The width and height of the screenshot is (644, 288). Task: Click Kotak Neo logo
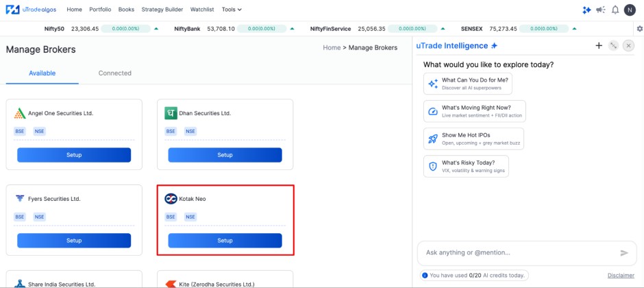point(171,199)
